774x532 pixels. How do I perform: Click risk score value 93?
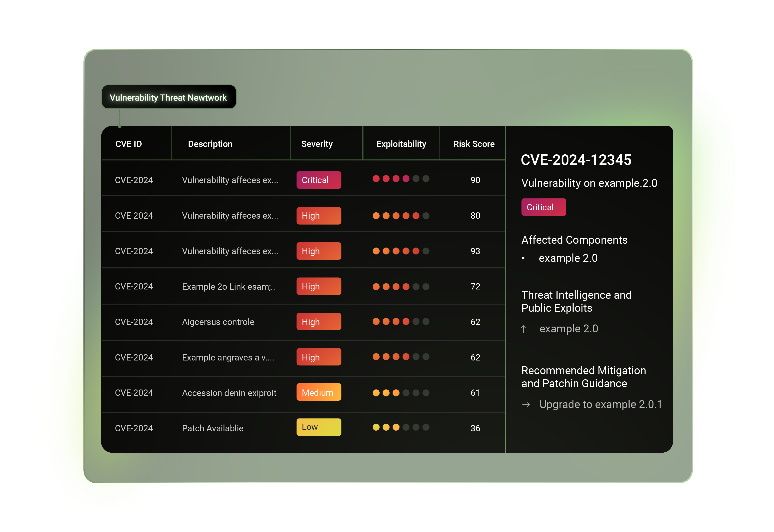475,251
